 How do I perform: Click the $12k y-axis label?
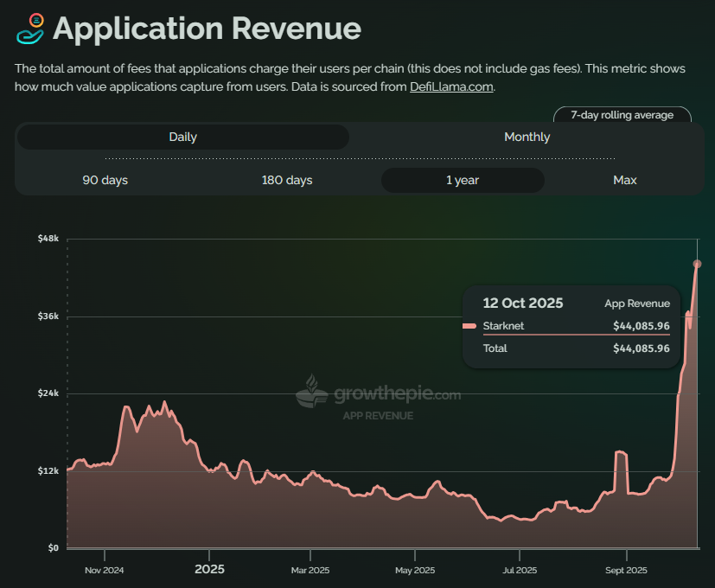coord(48,470)
